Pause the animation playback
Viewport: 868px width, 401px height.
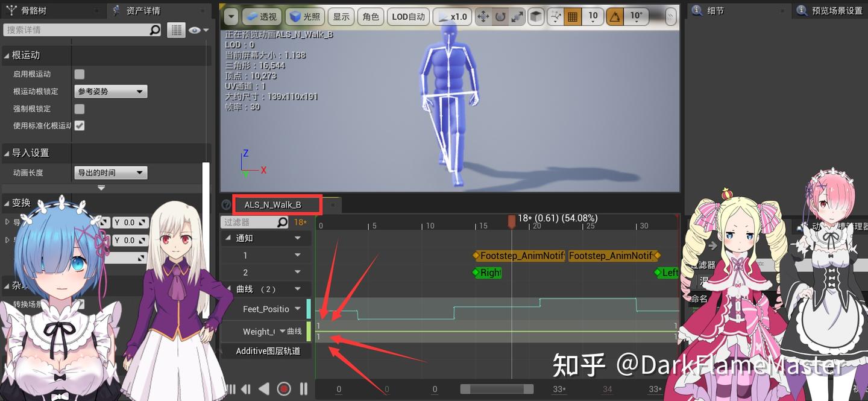(304, 389)
